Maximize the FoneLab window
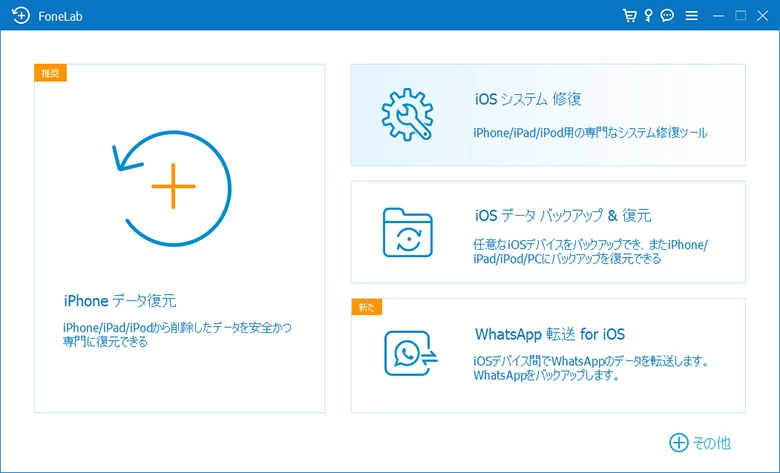 click(741, 16)
